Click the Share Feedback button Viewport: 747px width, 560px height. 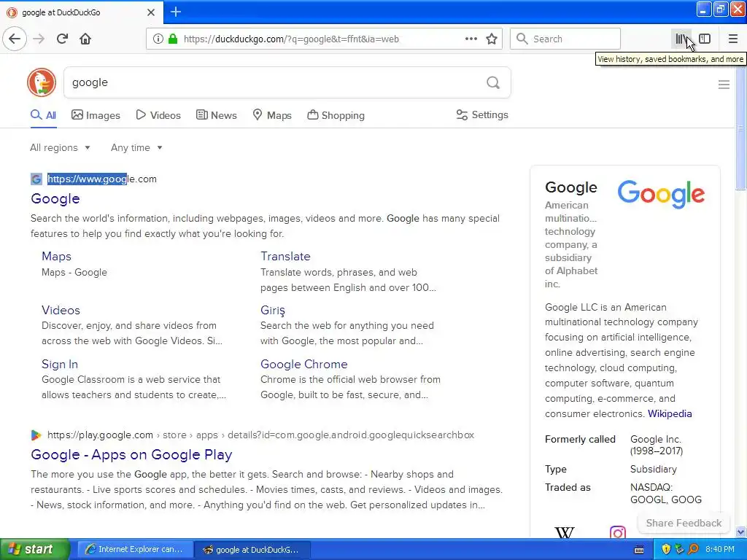[684, 523]
